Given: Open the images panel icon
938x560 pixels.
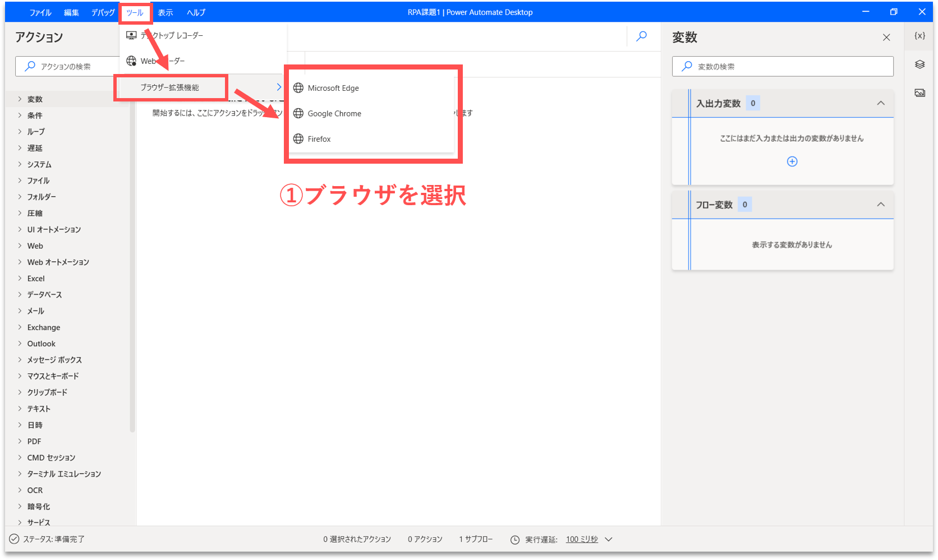Looking at the screenshot, I should click(919, 93).
